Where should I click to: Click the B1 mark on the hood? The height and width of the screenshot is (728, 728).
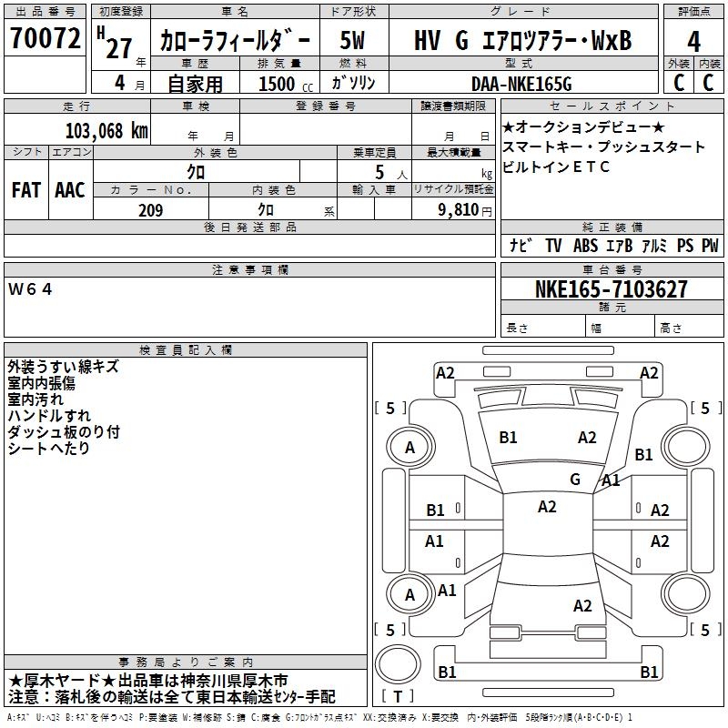(x=508, y=438)
